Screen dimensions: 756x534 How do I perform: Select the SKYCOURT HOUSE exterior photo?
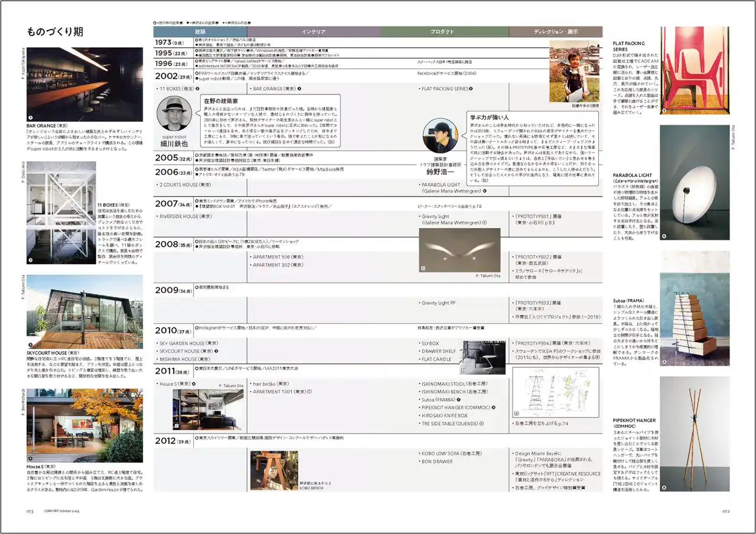tap(84, 311)
